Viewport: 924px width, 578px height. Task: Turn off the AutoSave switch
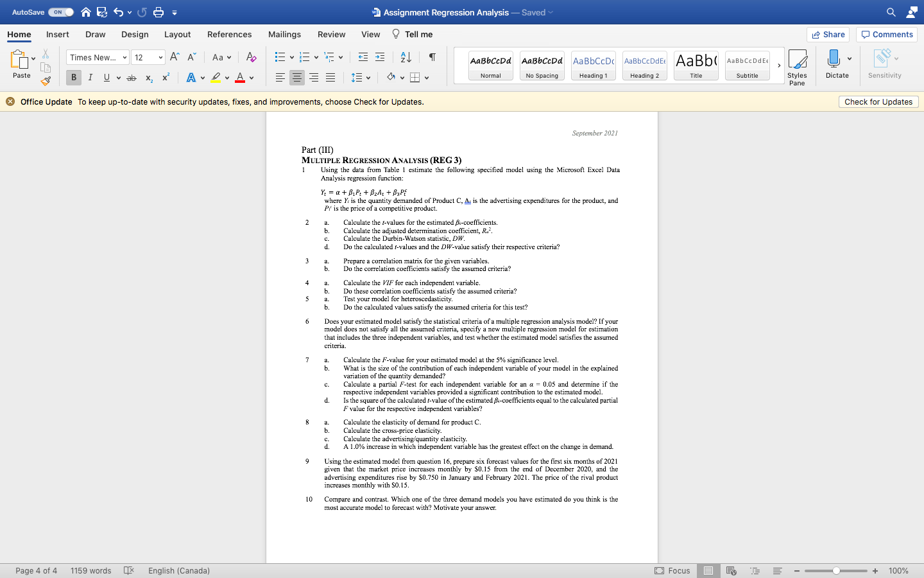click(61, 12)
